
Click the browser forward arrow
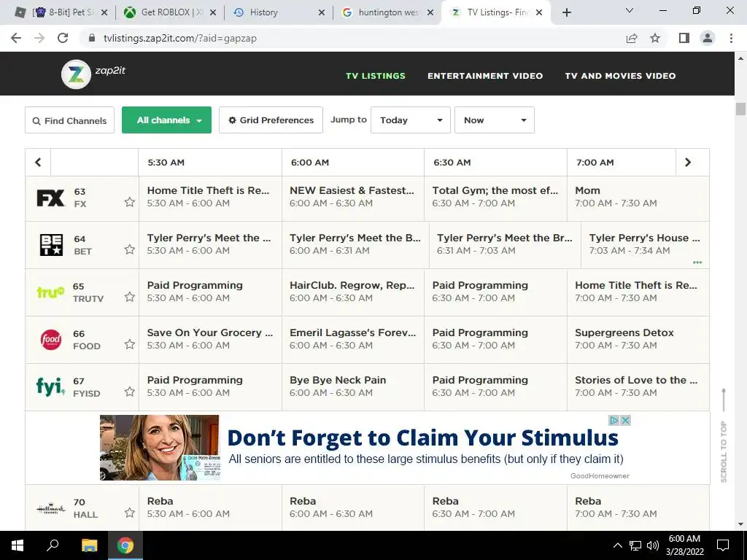(39, 38)
